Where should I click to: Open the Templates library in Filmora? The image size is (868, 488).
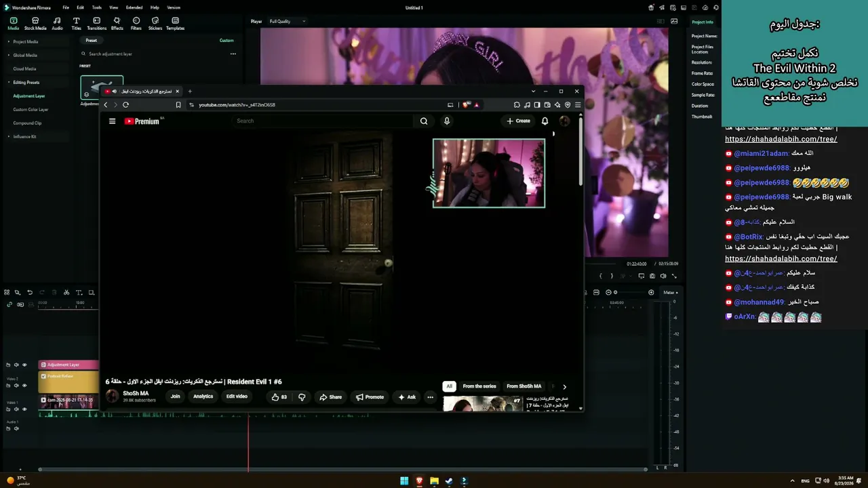click(x=175, y=24)
